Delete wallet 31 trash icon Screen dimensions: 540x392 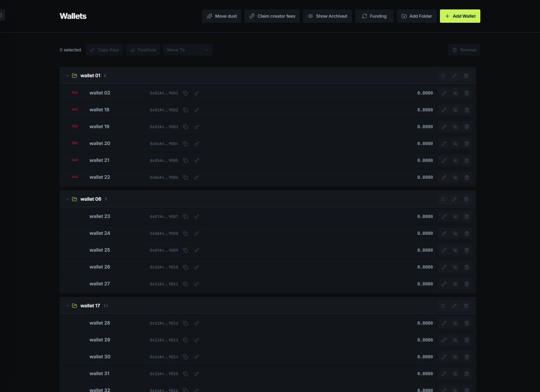pyautogui.click(x=467, y=374)
